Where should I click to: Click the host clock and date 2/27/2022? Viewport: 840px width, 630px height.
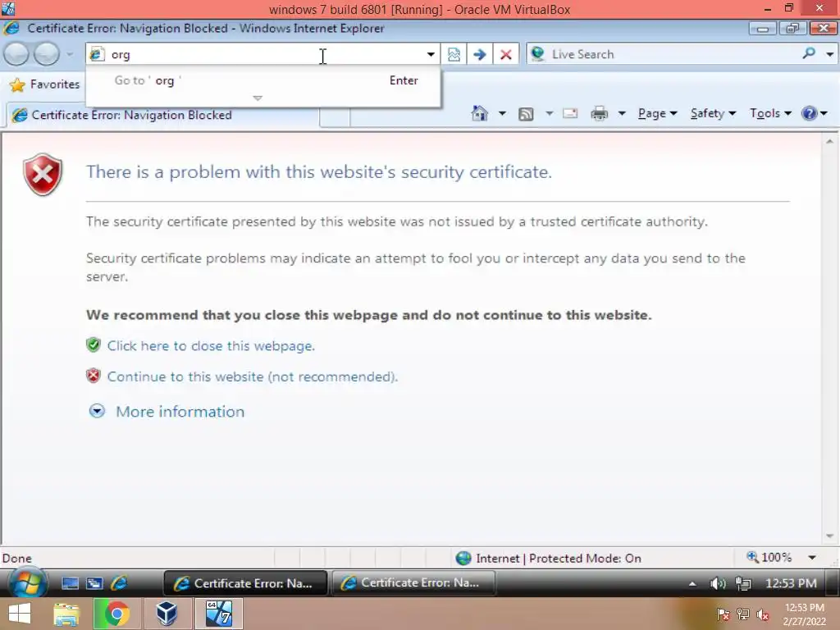click(x=804, y=614)
